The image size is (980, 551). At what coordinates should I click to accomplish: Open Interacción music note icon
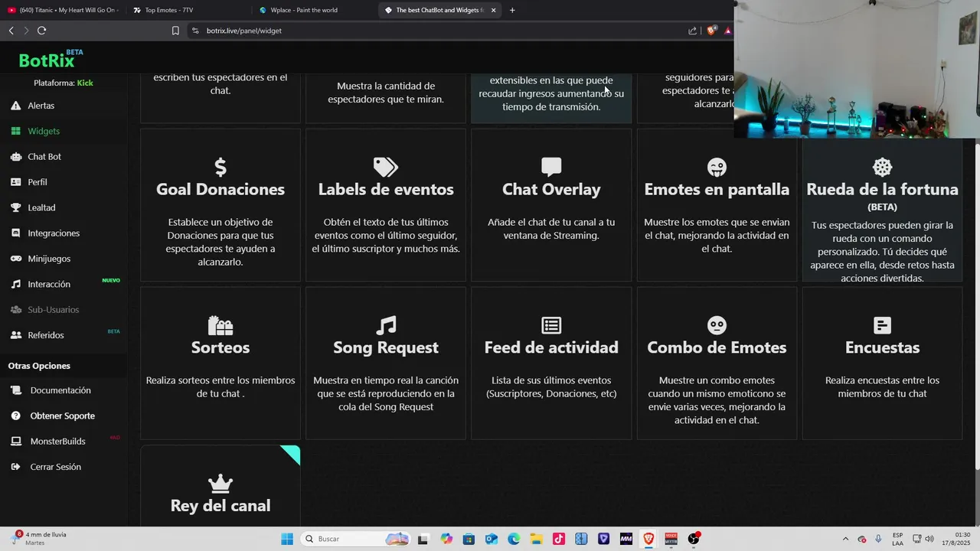15,284
